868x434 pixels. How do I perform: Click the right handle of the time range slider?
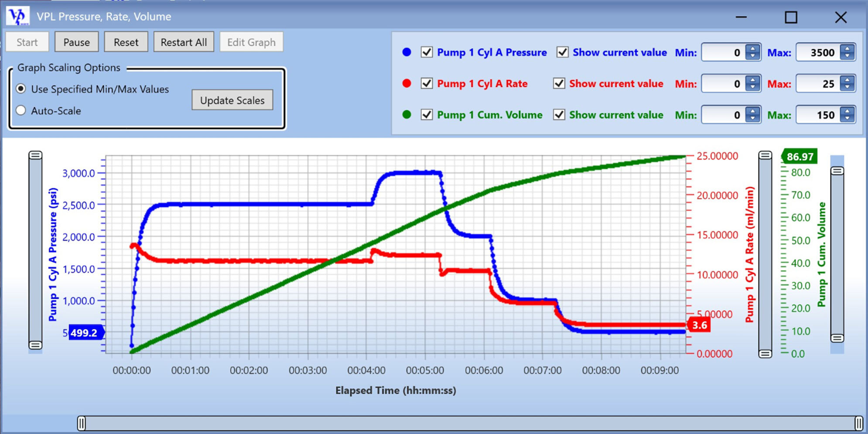click(x=858, y=423)
